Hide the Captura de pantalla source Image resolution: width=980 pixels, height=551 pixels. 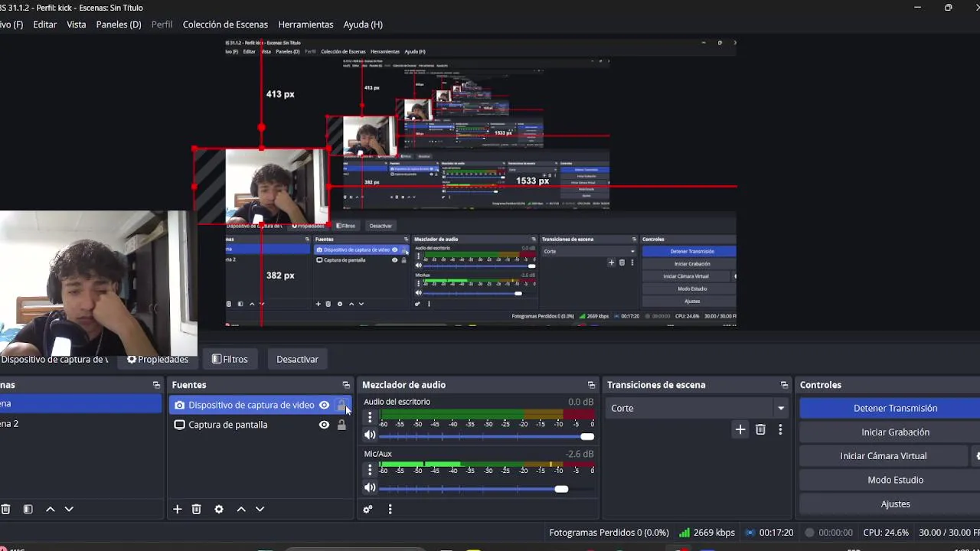coord(324,425)
